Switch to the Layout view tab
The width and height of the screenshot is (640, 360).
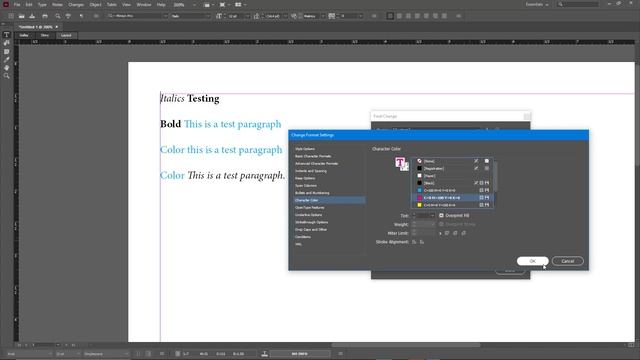point(66,36)
